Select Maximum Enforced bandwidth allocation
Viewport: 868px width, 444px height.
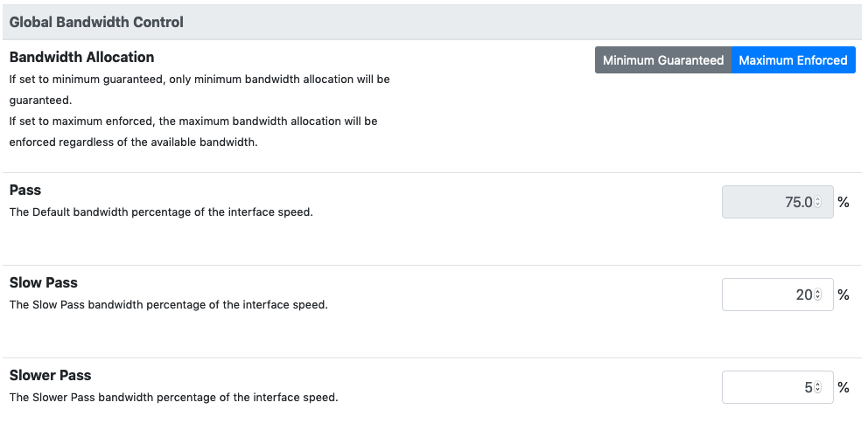coord(794,59)
